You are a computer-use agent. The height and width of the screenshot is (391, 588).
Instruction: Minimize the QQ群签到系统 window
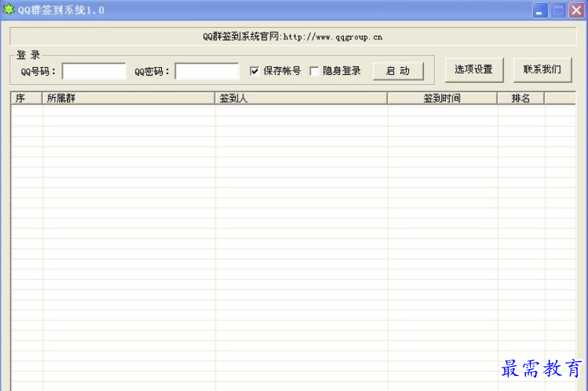pos(540,10)
